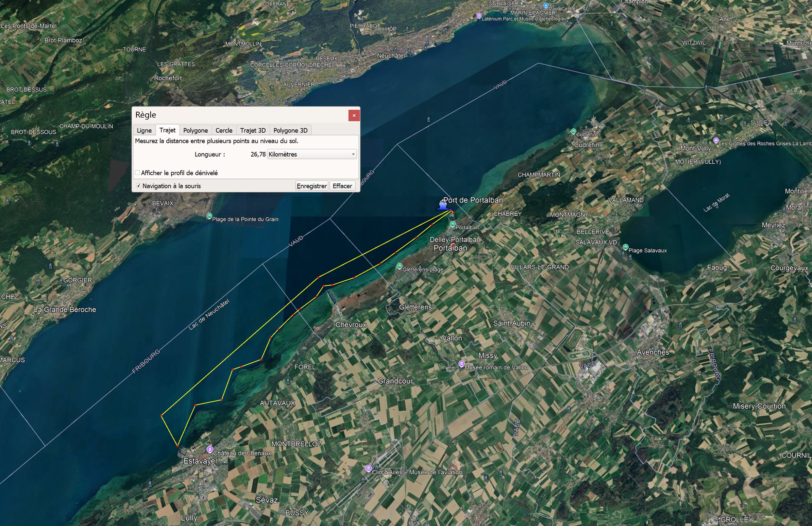The width and height of the screenshot is (812, 526).
Task: Click the Enregistrer button
Action: tap(312, 186)
